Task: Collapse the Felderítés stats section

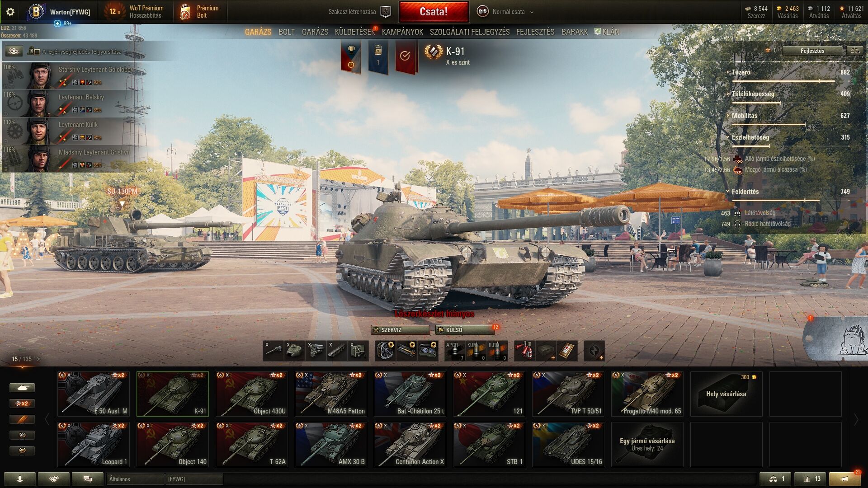Action: tap(745, 192)
